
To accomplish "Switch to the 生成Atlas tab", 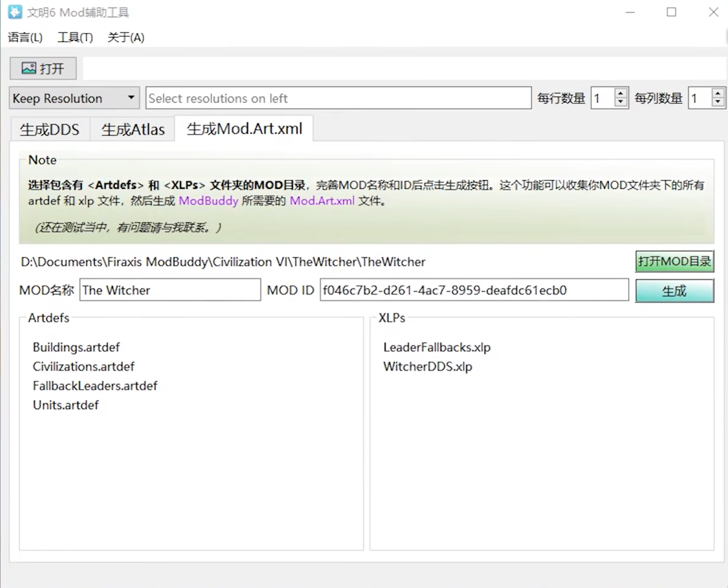I will pyautogui.click(x=133, y=129).
